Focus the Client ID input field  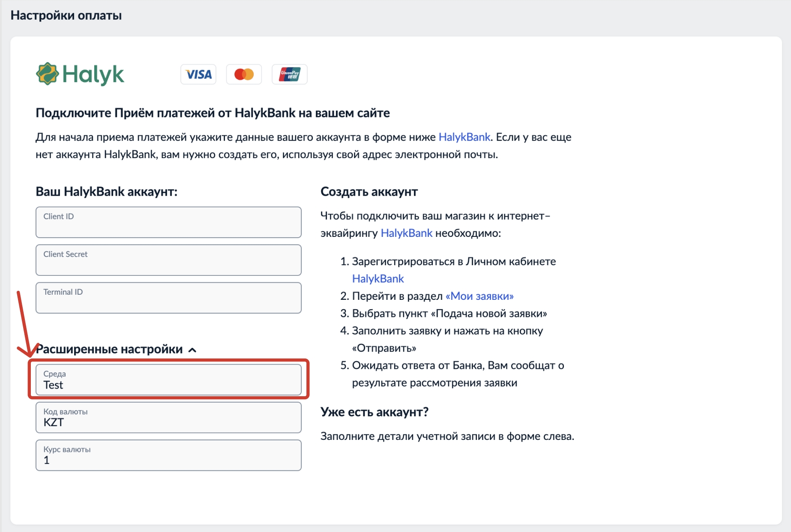(168, 222)
